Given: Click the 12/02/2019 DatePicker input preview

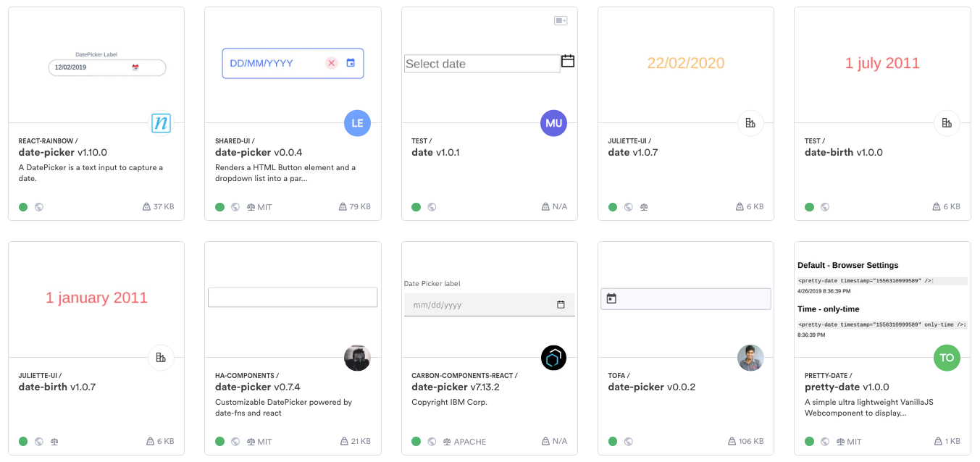Looking at the screenshot, I should (x=106, y=67).
